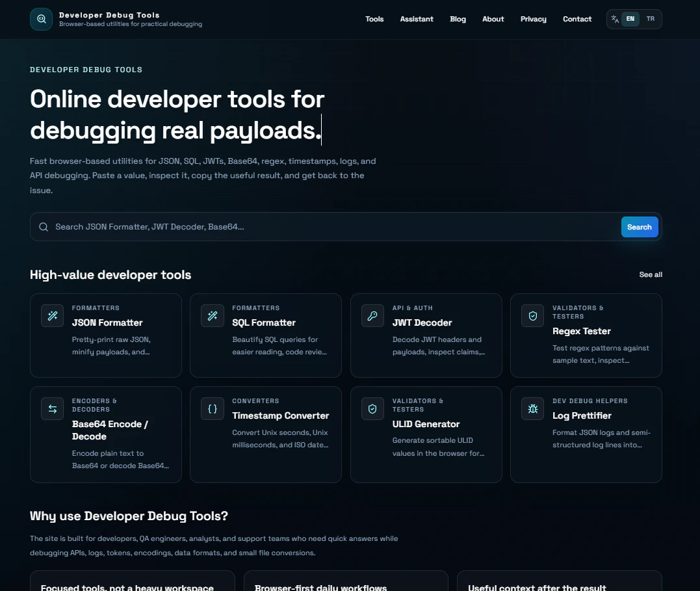Open the JWT Decoder tool title
The width and height of the screenshot is (700, 591).
(422, 322)
